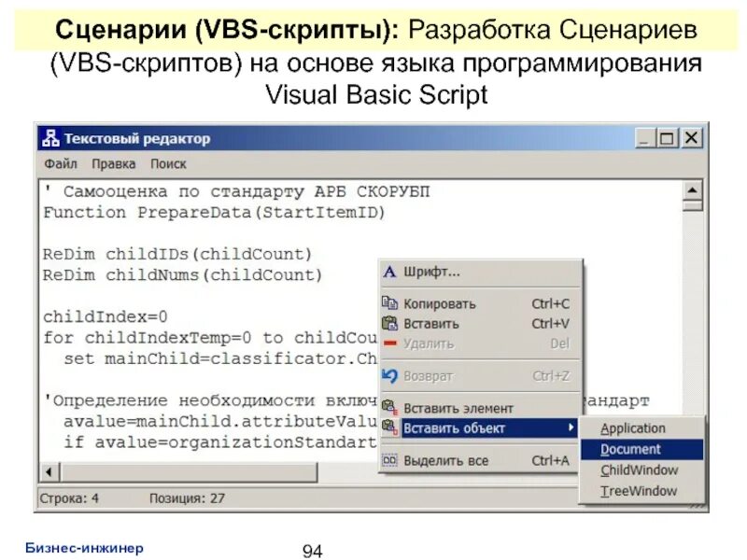Click the disabled Удалить entry
This screenshot has width=747, height=560.
click(481, 343)
